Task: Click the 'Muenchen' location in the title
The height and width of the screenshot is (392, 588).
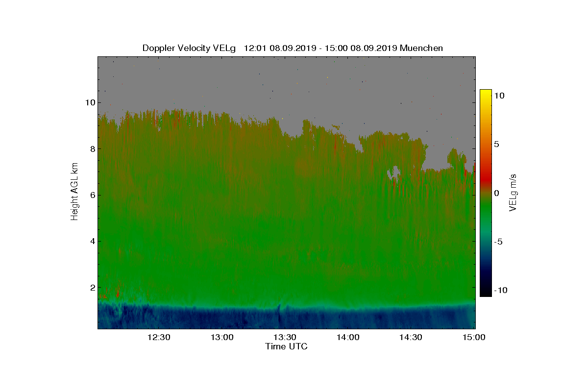Action: pyautogui.click(x=421, y=48)
